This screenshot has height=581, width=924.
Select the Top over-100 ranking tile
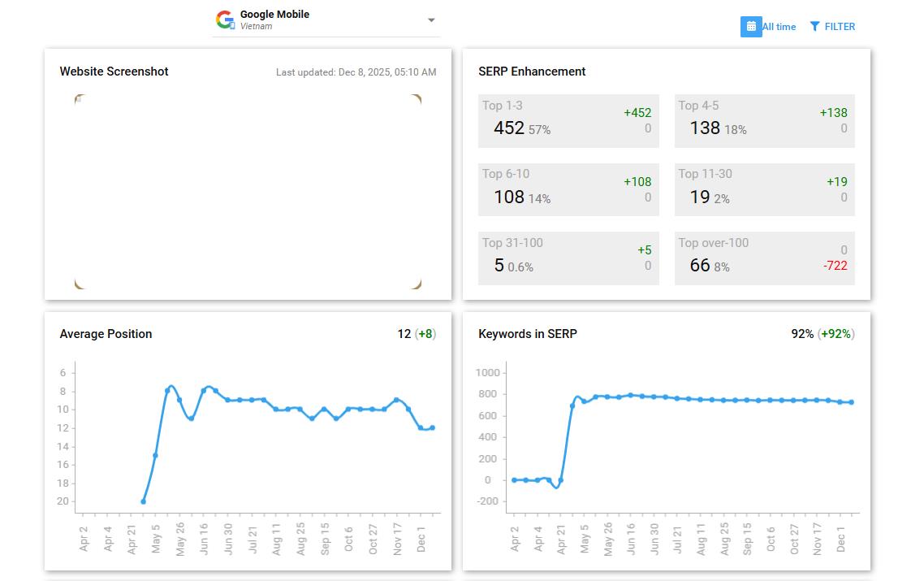pyautogui.click(x=764, y=258)
